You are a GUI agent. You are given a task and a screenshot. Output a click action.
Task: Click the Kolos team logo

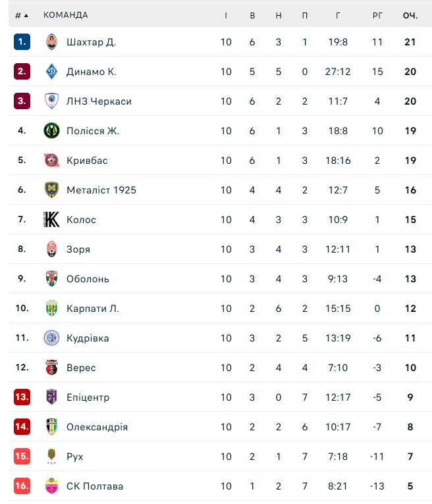51,220
